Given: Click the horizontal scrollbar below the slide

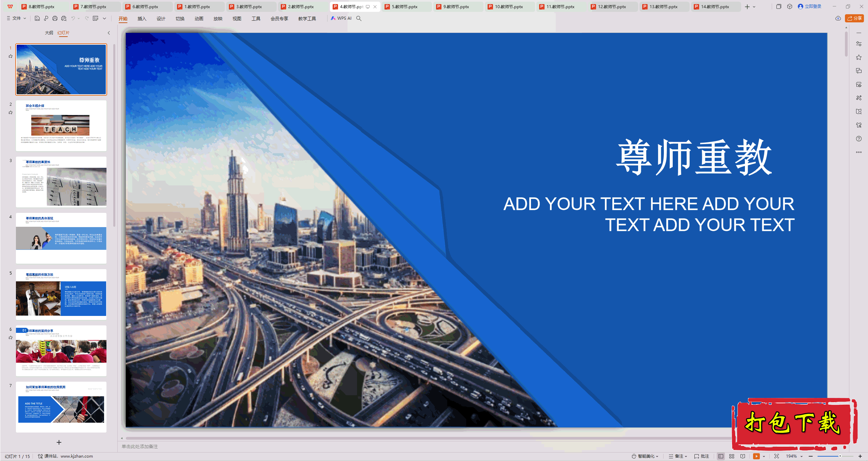Looking at the screenshot, I should tap(429, 438).
